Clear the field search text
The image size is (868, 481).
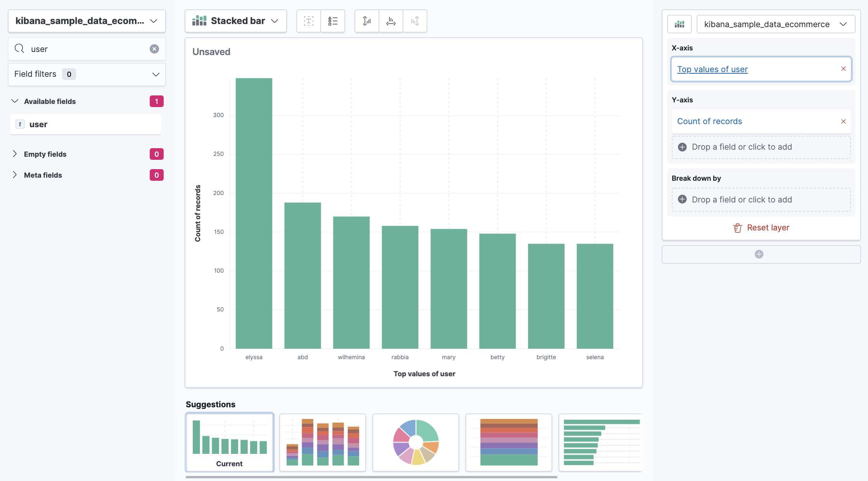pyautogui.click(x=154, y=49)
